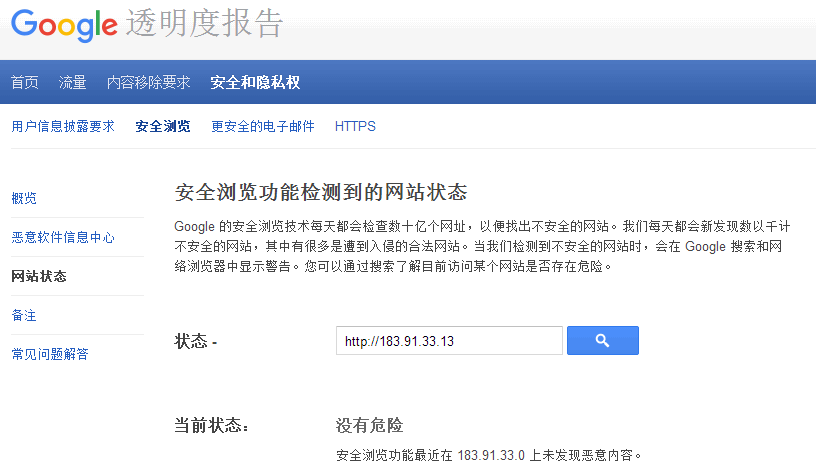Go to 常见问题解答 in the sidebar
816x467 pixels.
coord(52,354)
